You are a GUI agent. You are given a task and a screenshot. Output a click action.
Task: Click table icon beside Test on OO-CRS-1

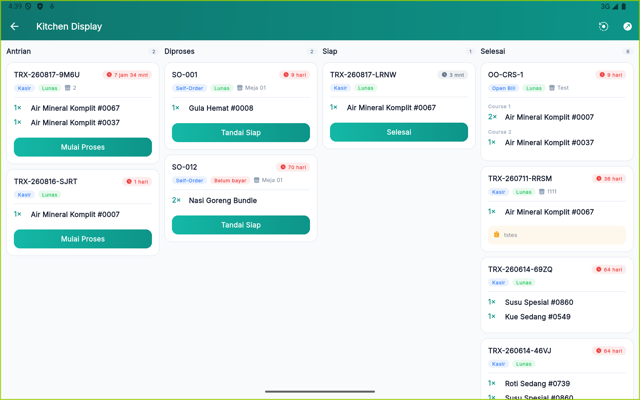[x=552, y=88]
